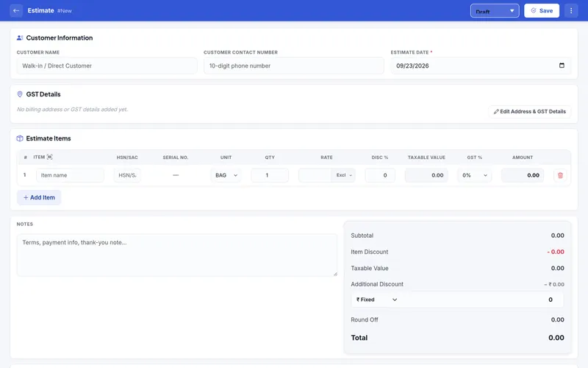Click the Customer Information heading

coord(60,38)
